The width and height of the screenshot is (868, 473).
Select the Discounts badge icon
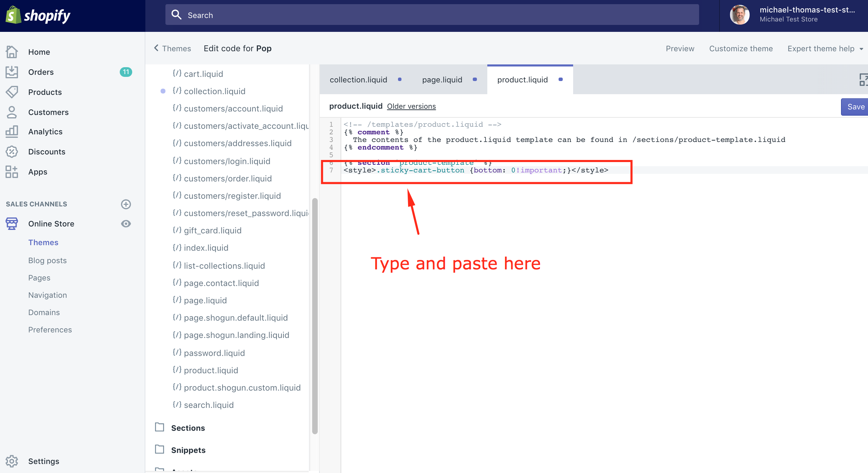pyautogui.click(x=12, y=152)
